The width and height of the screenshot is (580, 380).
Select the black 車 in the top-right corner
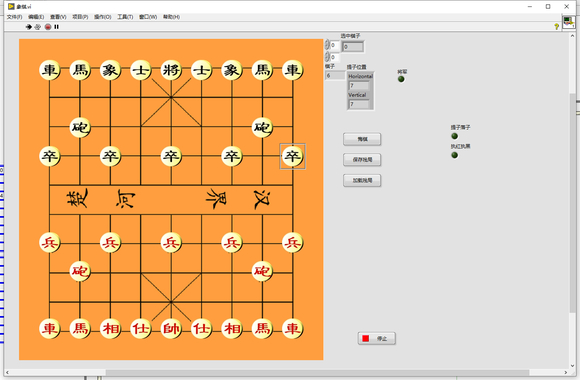pos(293,70)
